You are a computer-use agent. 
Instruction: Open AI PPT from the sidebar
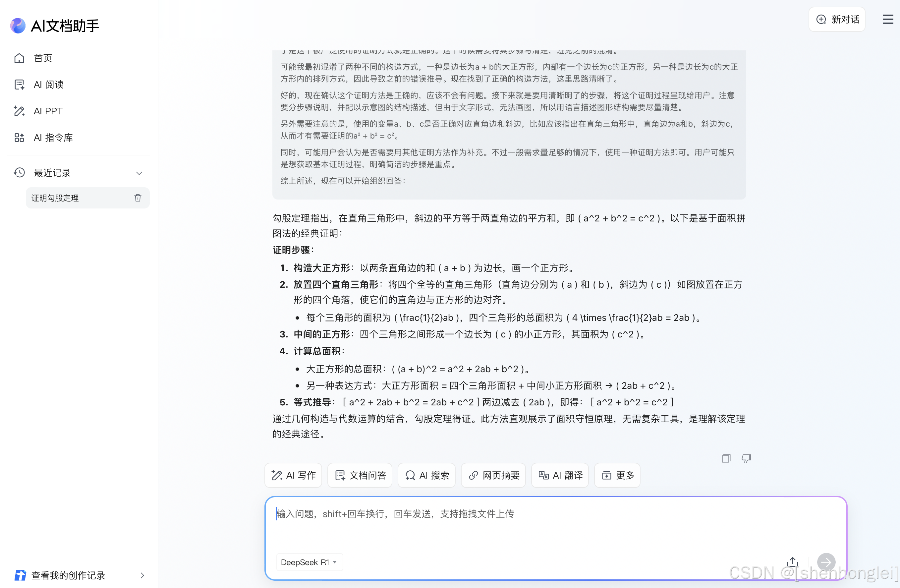coord(48,111)
